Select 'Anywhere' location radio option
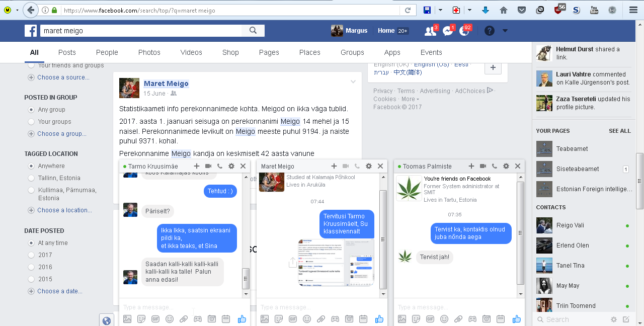644x326 pixels. tap(31, 166)
